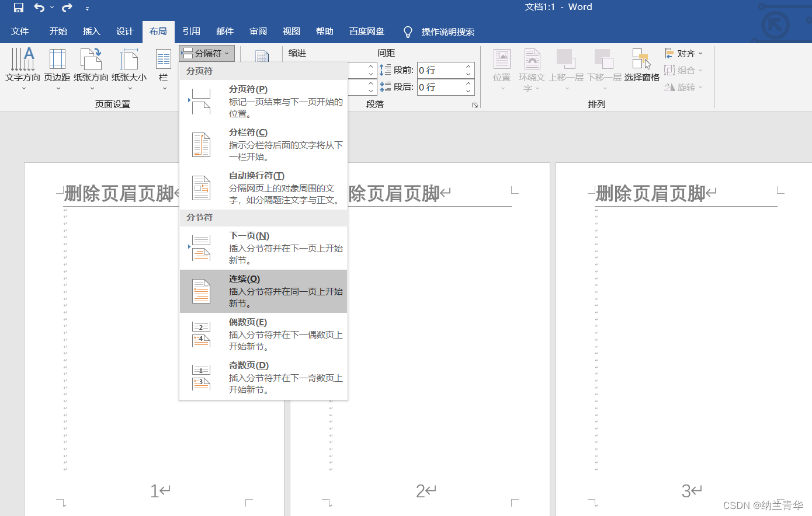
Task: Open the 环绕文字 wrap text tool
Action: 532,69
